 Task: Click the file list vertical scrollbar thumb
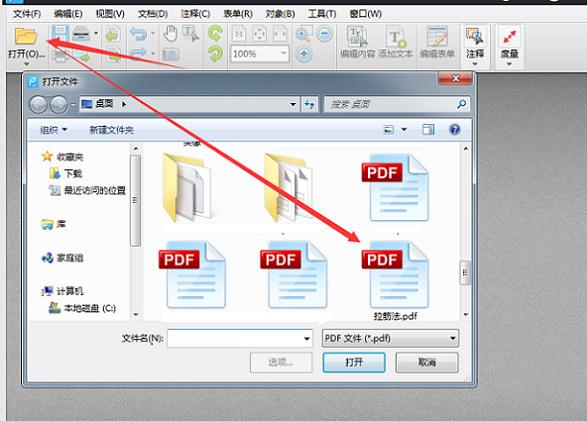coord(465,272)
